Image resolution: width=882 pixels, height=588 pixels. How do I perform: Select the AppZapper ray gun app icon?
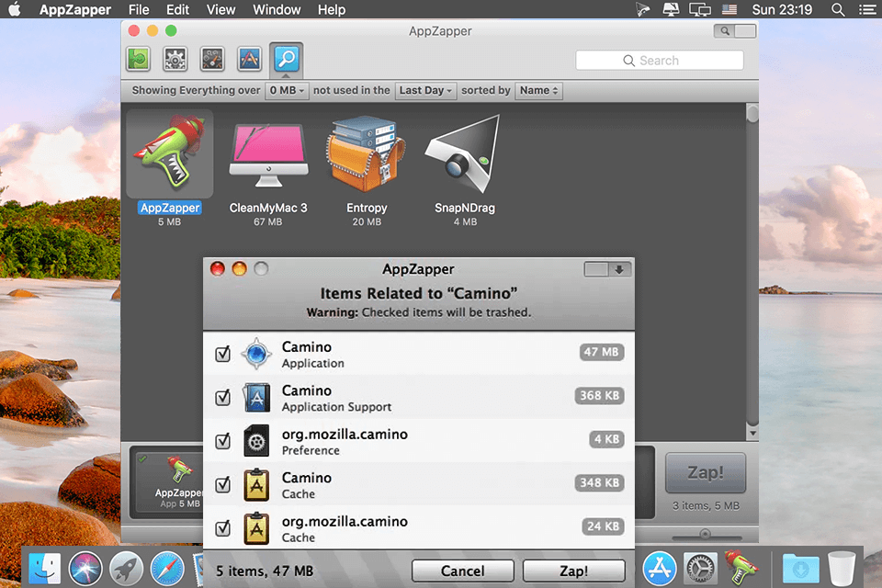pos(170,153)
